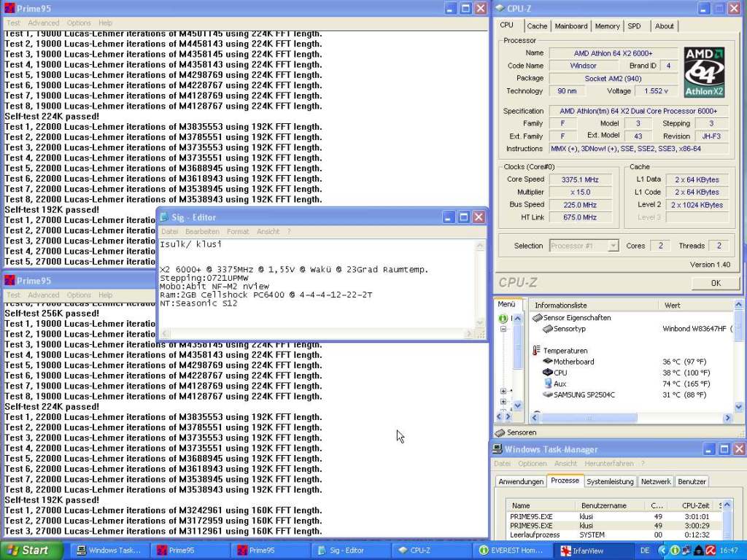747x560 pixels.
Task: Click the CPU temperature chip icon in Everest
Action: pyautogui.click(x=547, y=373)
